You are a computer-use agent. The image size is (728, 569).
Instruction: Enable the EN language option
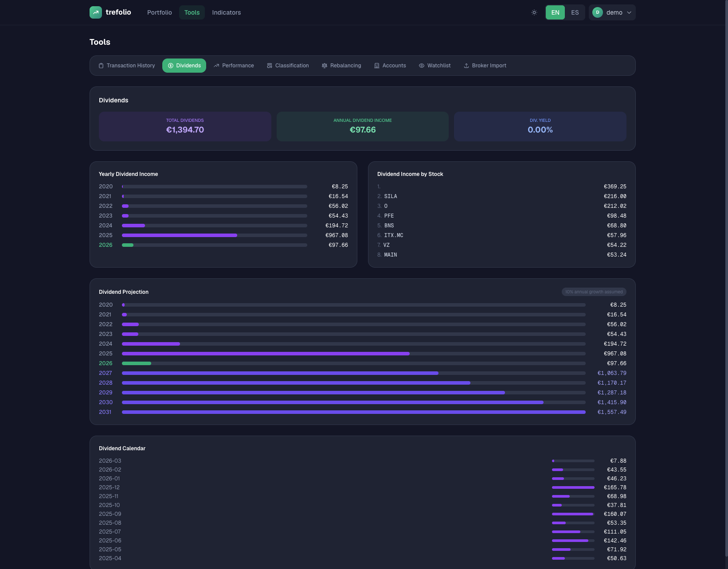tap(555, 12)
